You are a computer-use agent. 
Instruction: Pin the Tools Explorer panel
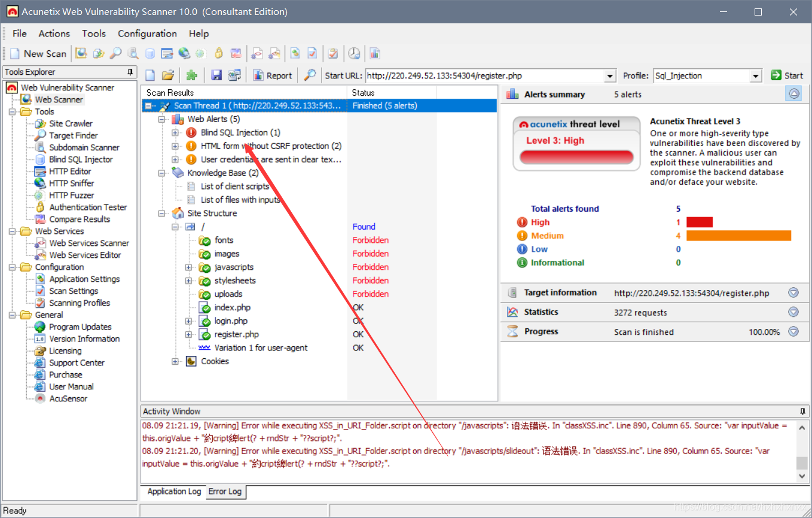(130, 72)
